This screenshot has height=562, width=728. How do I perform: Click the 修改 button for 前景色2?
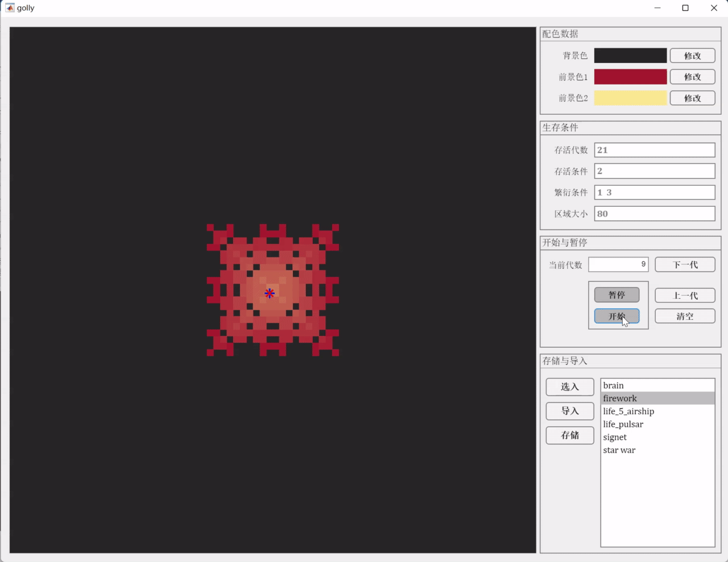coord(692,98)
